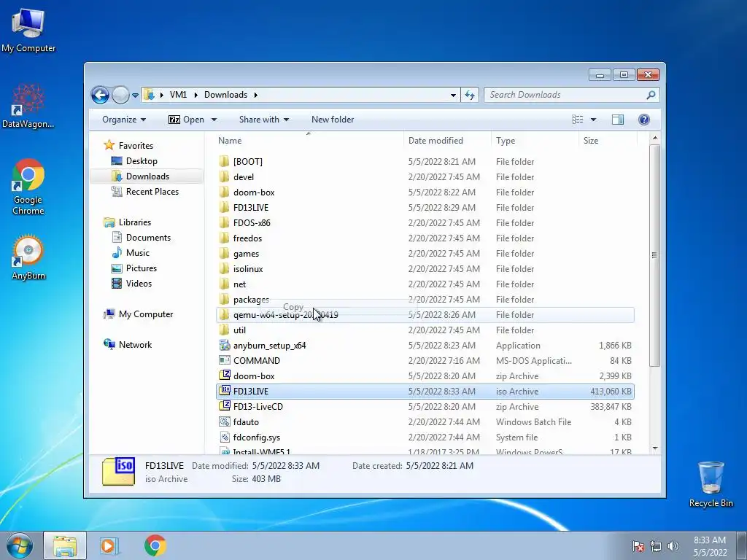Viewport: 747px width, 560px height.
Task: Click the search magnifier icon
Action: [651, 95]
